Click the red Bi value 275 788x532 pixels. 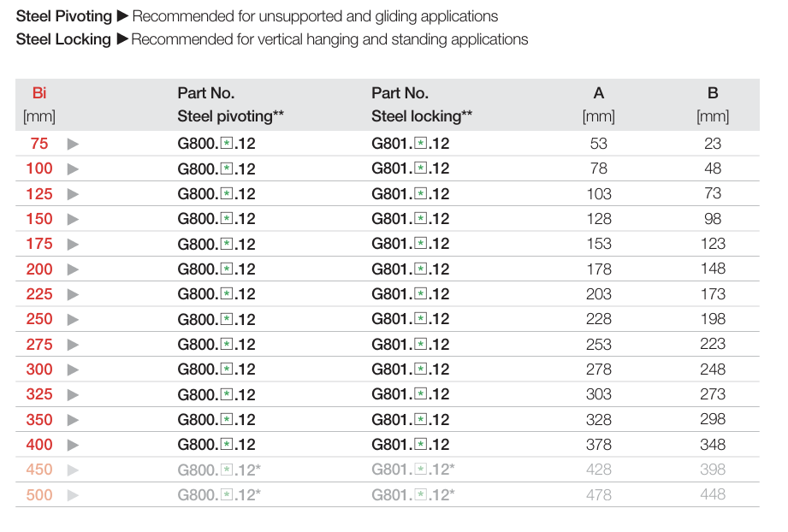click(x=39, y=345)
